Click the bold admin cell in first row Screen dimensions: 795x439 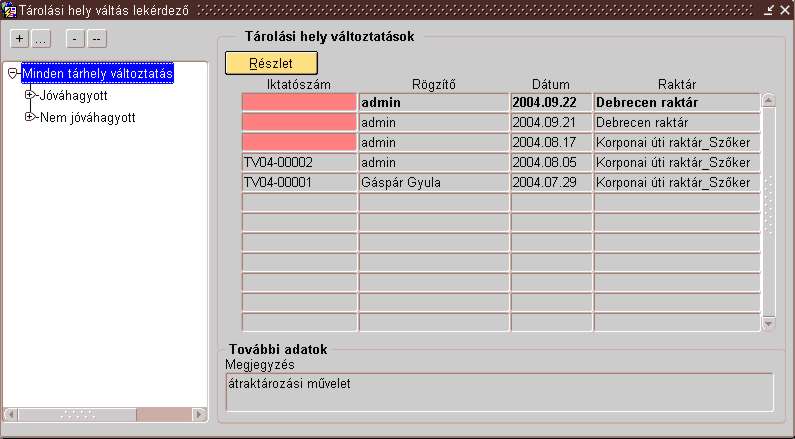[434, 102]
